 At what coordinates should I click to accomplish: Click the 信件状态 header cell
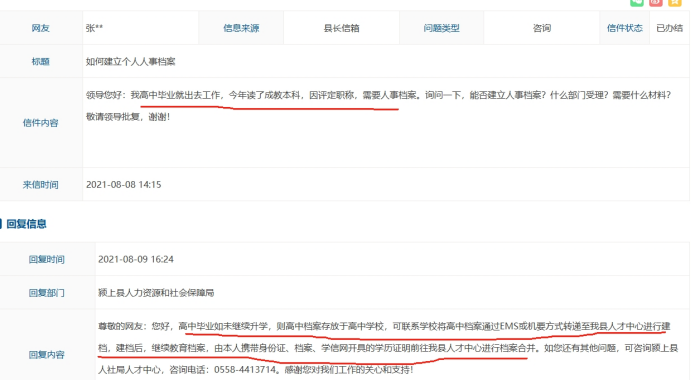(x=625, y=28)
